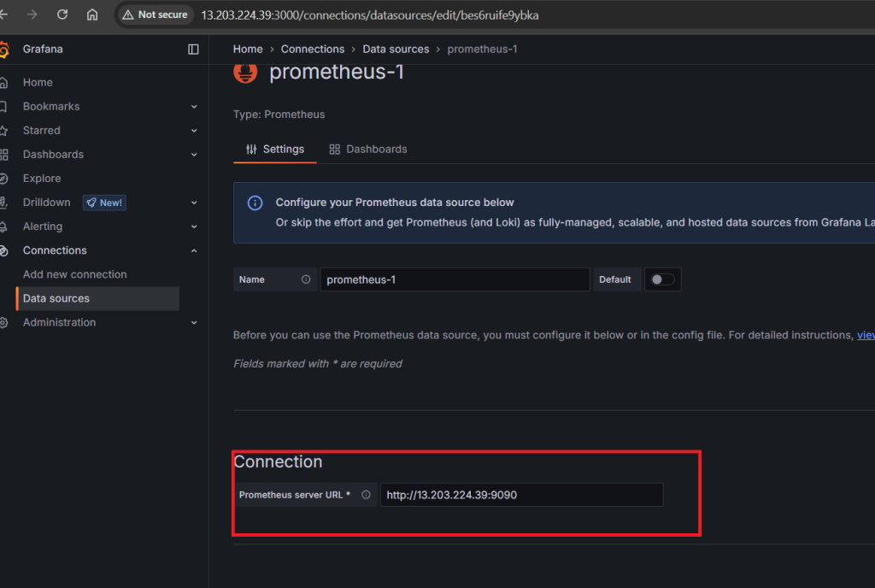The height and width of the screenshot is (588, 875).
Task: Open Drilldown in the sidebar
Action: click(46, 202)
